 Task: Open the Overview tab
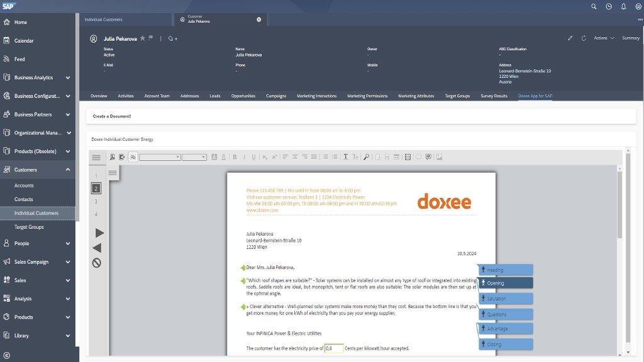coord(99,96)
